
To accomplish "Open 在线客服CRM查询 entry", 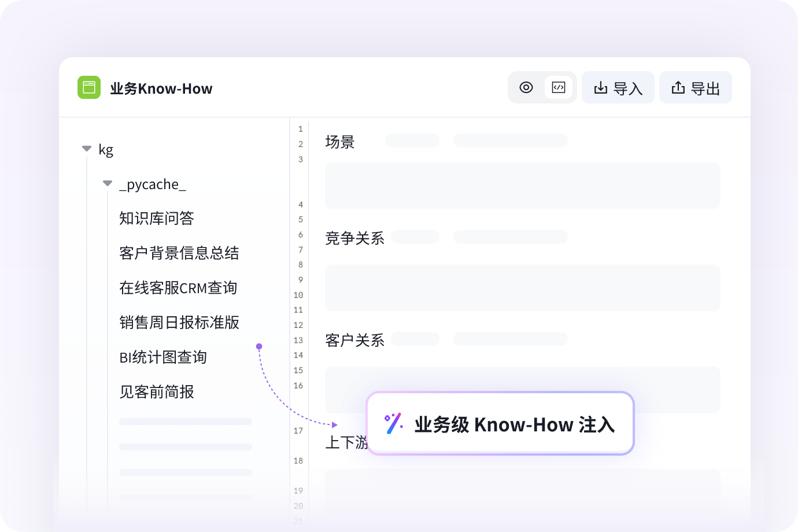I will coord(178,287).
